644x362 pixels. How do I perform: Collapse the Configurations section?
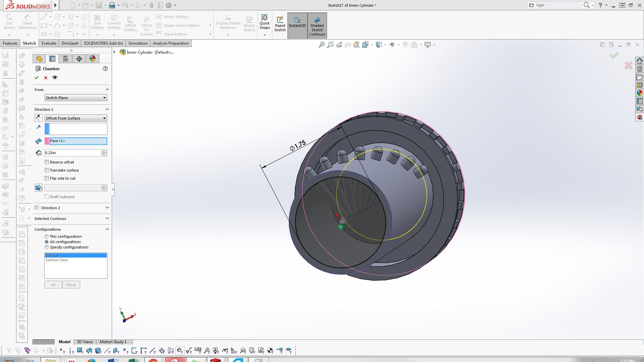point(107,229)
